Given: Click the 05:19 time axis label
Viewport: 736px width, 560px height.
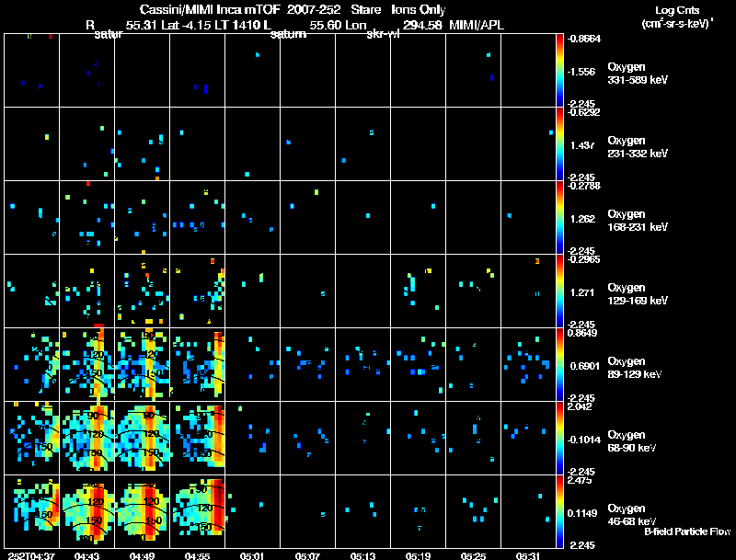Looking at the screenshot, I should pyautogui.click(x=418, y=555).
